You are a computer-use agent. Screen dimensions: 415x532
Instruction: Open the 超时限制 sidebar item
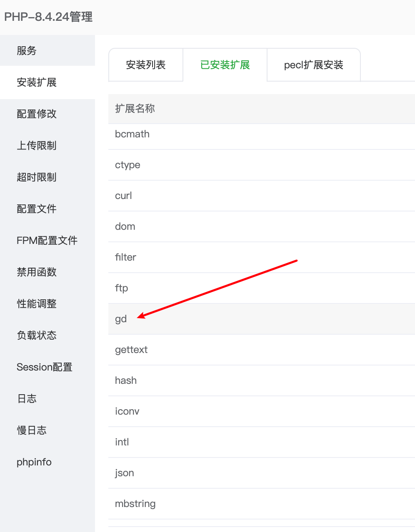(47, 177)
